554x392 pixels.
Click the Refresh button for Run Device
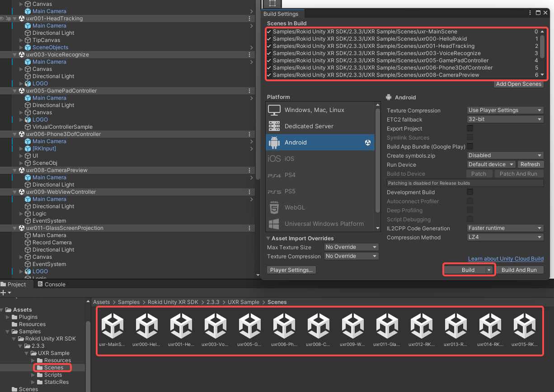(530, 164)
